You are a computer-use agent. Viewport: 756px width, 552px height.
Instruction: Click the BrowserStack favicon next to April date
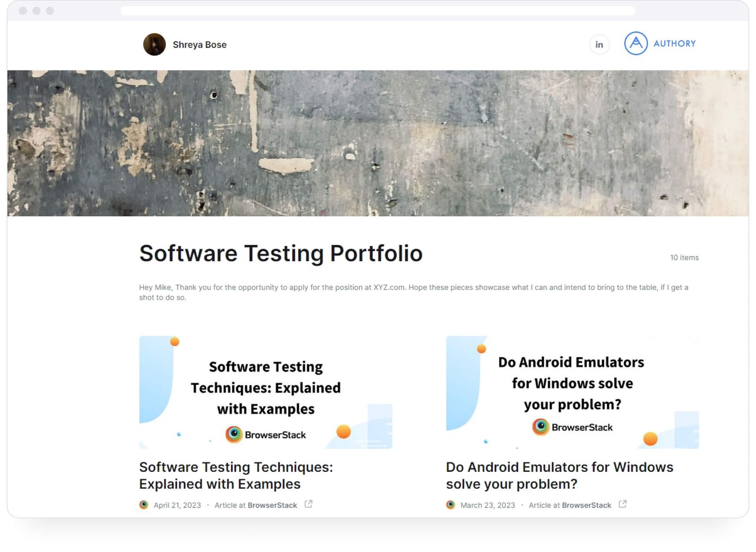tap(144, 504)
